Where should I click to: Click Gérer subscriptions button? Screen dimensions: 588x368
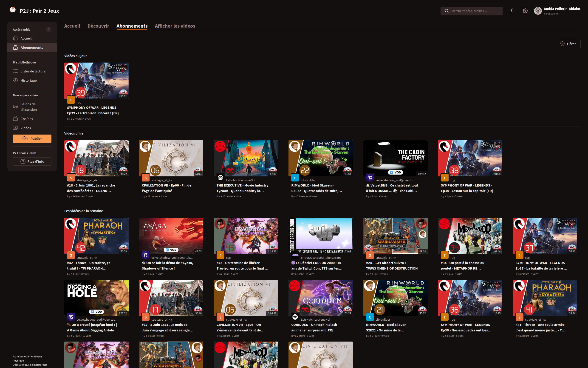point(568,44)
